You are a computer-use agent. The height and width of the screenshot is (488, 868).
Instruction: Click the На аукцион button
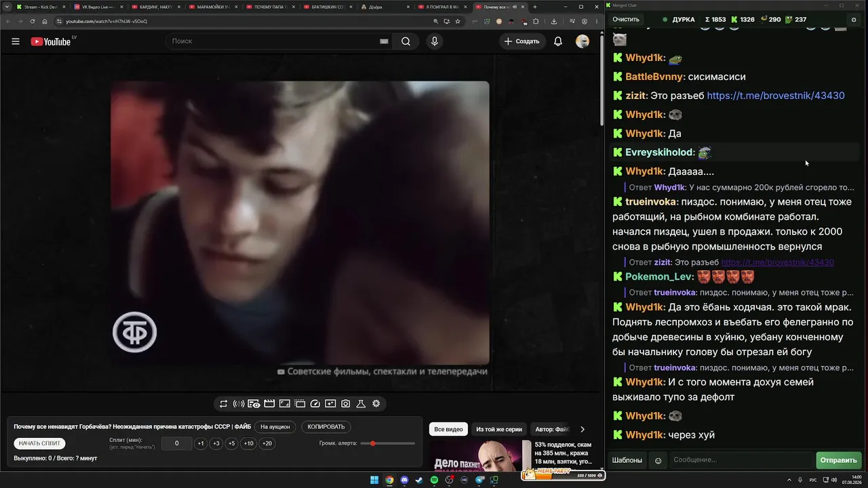click(275, 427)
